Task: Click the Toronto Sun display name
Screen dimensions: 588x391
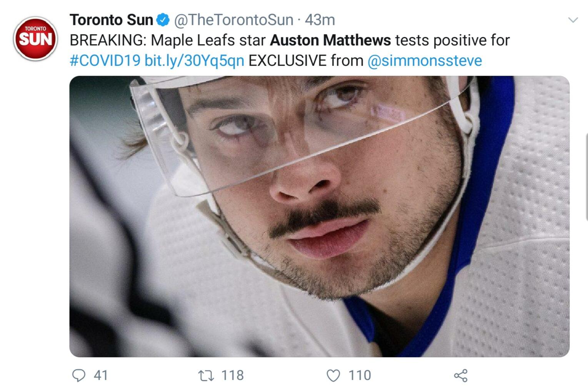Action: tap(112, 20)
